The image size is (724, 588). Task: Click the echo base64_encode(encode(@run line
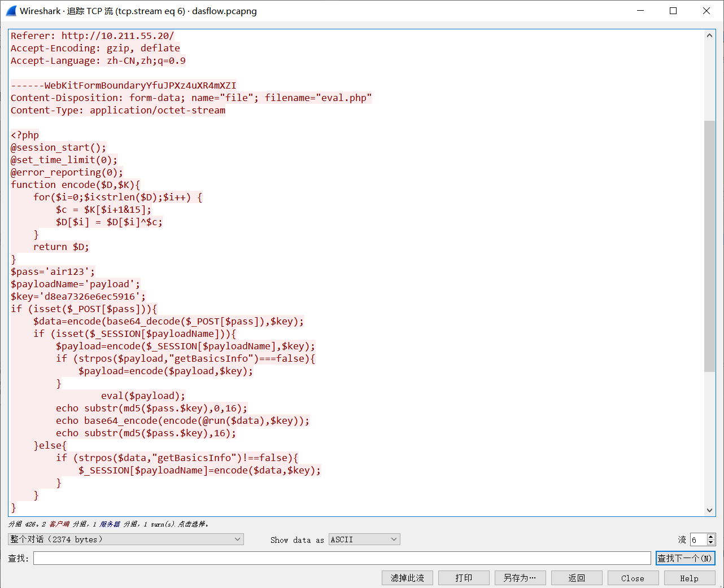coord(183,420)
